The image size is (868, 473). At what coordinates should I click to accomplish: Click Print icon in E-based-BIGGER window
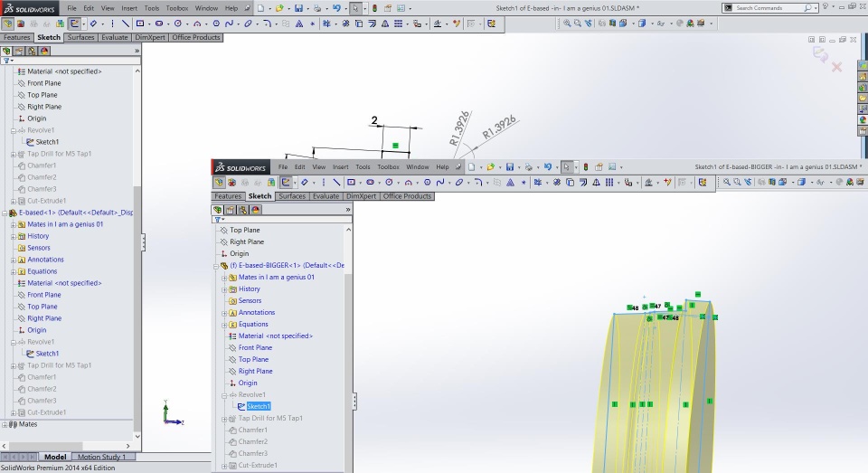point(529,166)
